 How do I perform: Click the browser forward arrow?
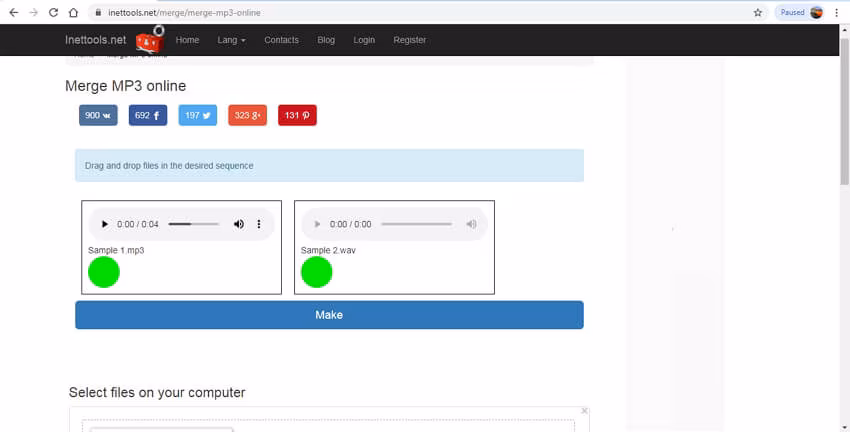coord(34,12)
